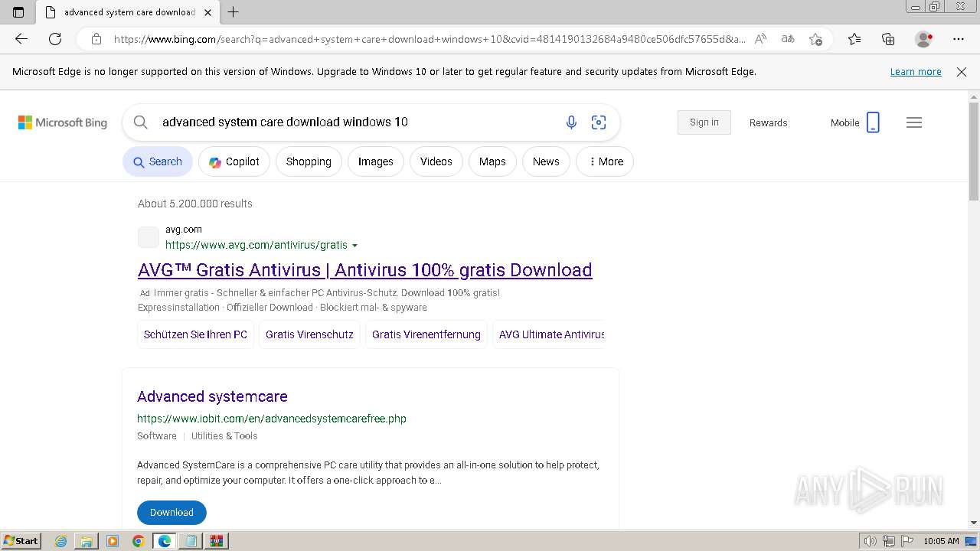Open the Bing hamburger menu

coord(914,122)
